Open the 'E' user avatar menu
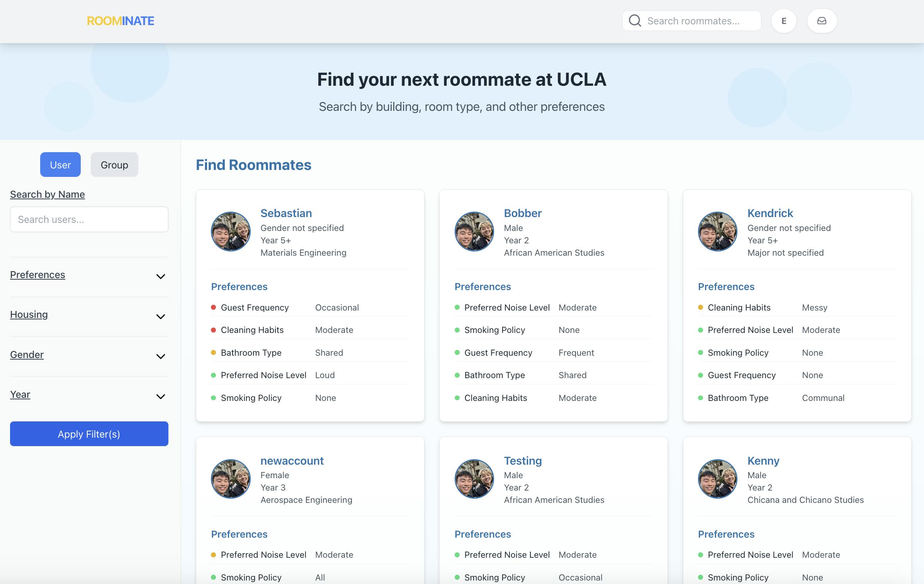Image resolution: width=924 pixels, height=584 pixels. pos(784,21)
